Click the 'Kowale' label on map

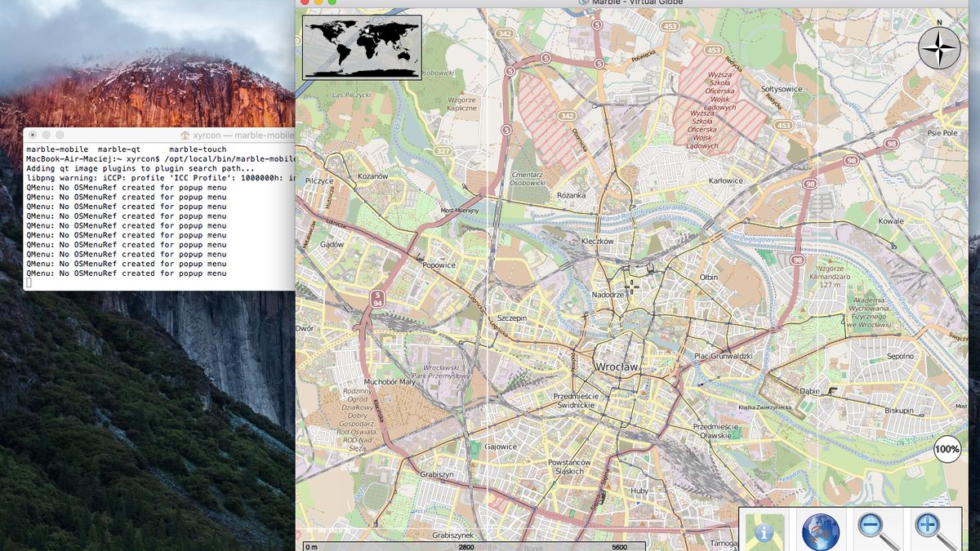891,221
